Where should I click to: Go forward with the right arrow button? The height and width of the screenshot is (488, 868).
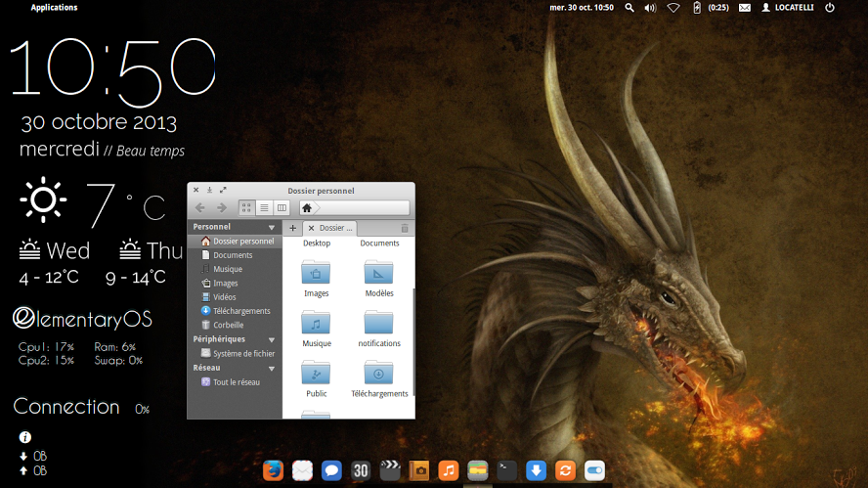(222, 207)
